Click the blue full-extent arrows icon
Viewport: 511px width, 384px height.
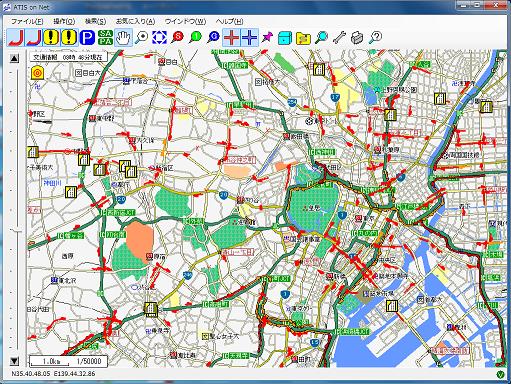pos(159,37)
